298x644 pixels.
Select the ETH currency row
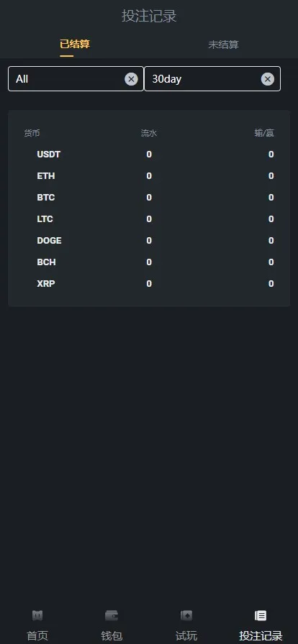pos(149,176)
